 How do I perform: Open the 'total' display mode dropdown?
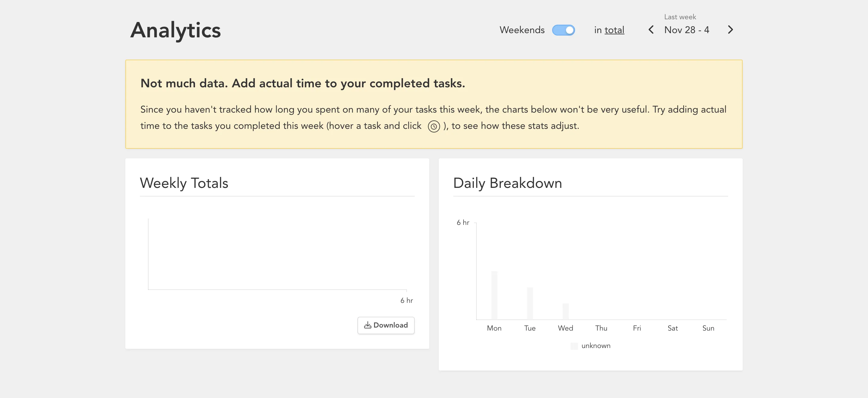click(614, 30)
